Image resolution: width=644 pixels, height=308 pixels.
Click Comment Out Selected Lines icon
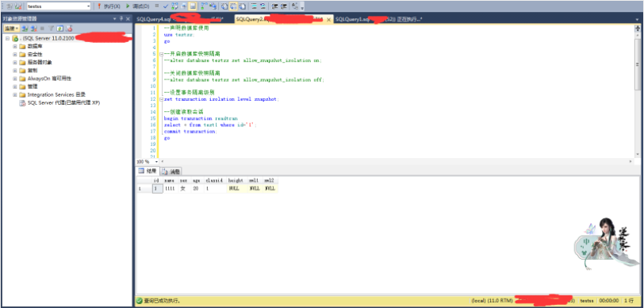[x=255, y=6]
